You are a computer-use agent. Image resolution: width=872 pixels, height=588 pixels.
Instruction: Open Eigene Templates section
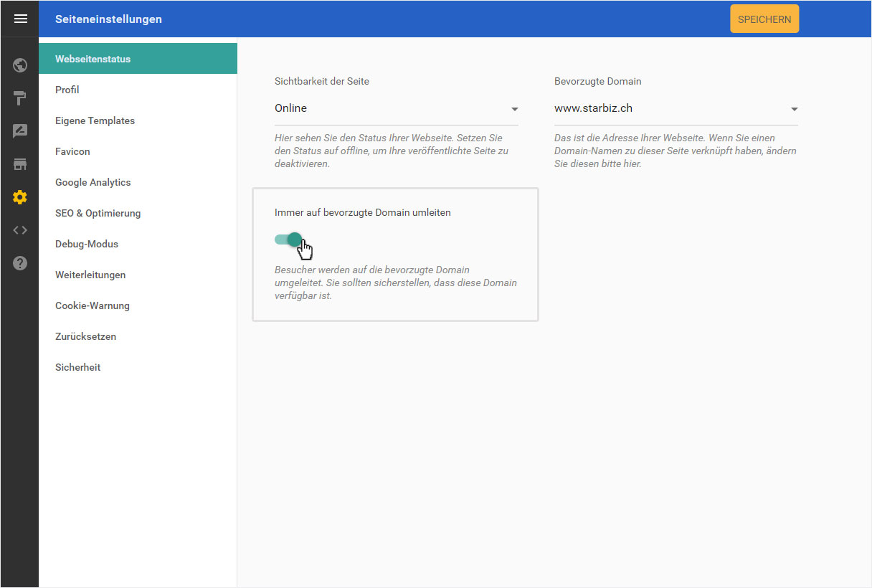click(138, 120)
